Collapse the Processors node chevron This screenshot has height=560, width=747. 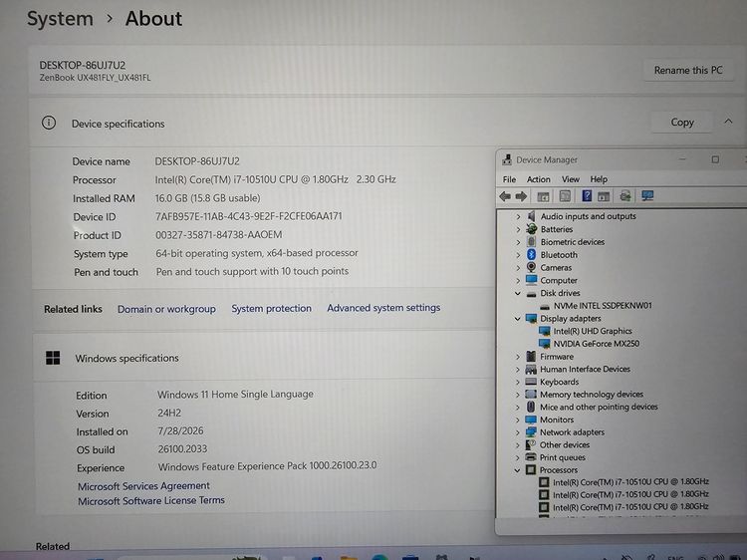[x=517, y=470]
